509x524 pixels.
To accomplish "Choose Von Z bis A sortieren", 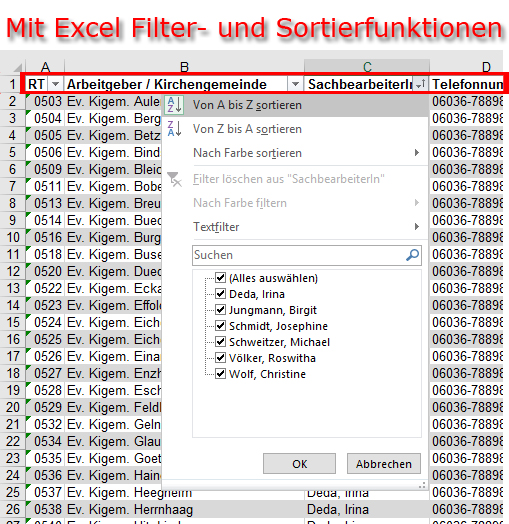I will click(x=295, y=129).
